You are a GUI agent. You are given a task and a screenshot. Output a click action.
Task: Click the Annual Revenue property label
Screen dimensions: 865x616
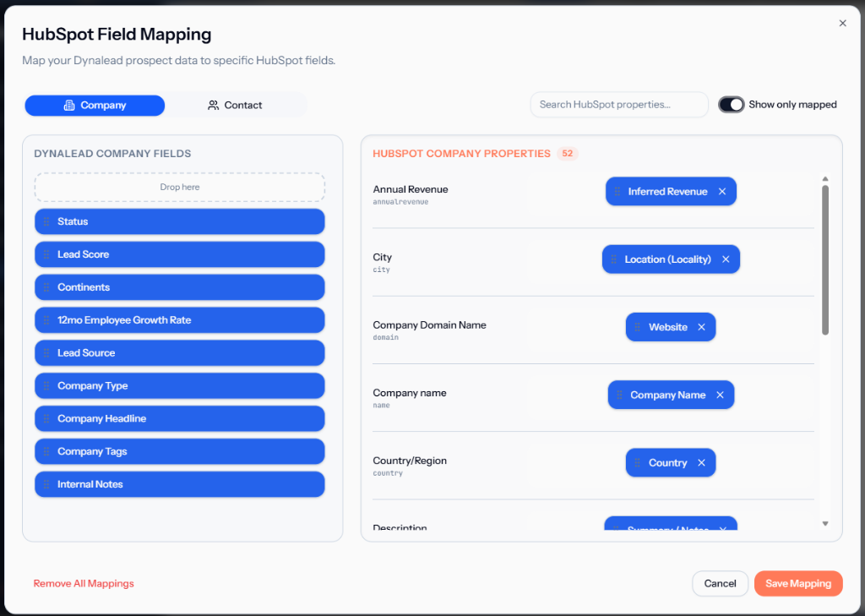coord(411,189)
